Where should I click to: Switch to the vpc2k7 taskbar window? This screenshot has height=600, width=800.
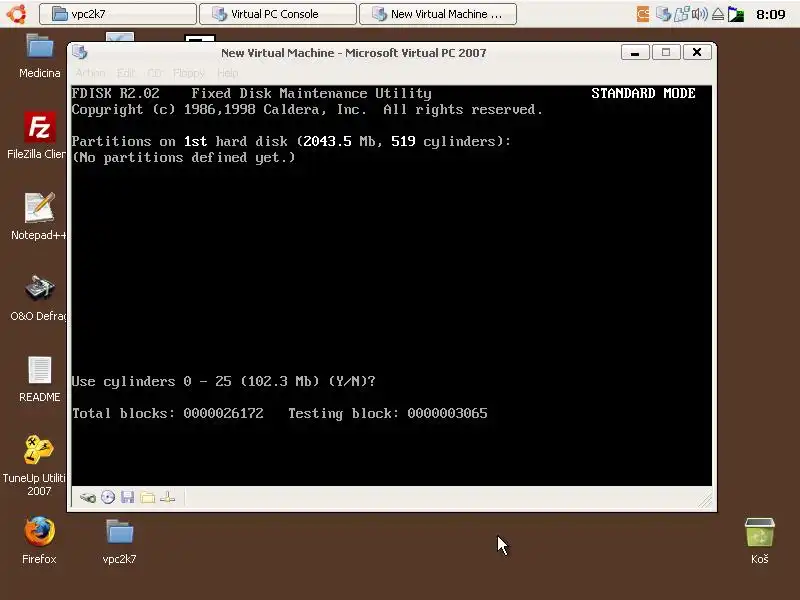pyautogui.click(x=118, y=14)
